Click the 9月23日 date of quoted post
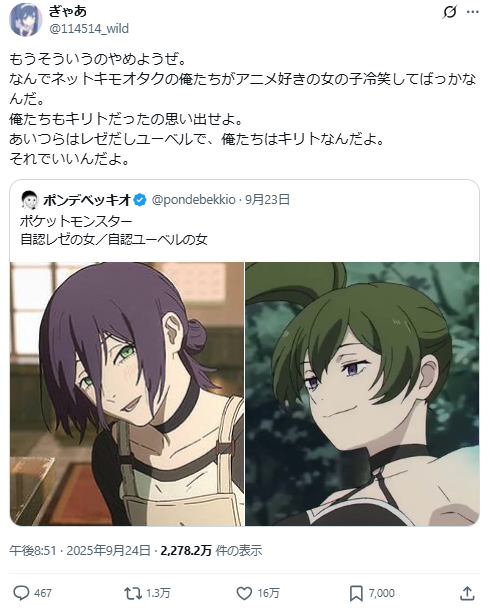 click(x=267, y=200)
